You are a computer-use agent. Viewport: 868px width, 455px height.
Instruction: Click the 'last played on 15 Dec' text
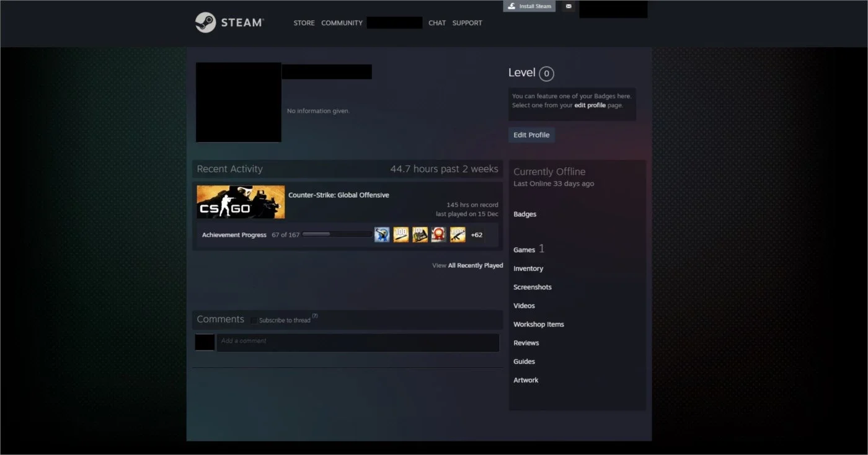[467, 214]
